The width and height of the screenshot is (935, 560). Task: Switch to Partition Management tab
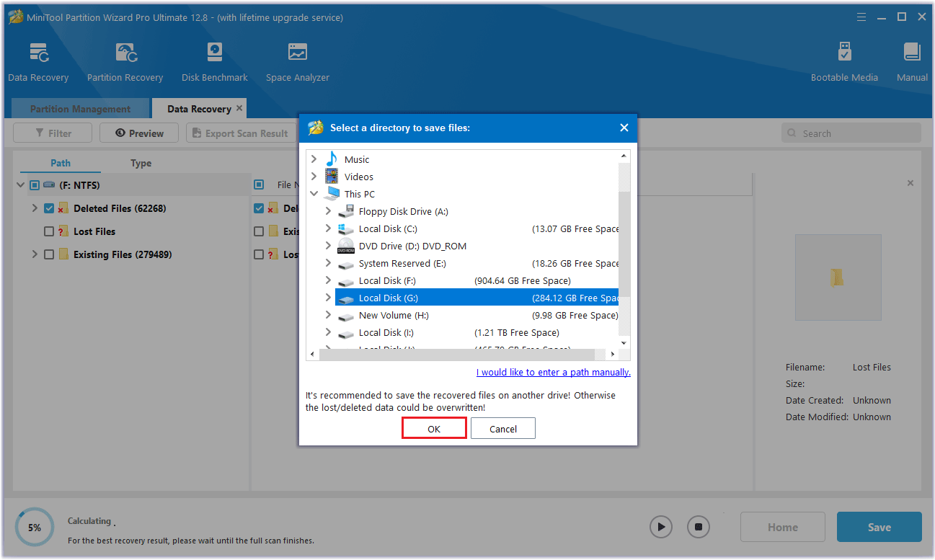(x=80, y=109)
